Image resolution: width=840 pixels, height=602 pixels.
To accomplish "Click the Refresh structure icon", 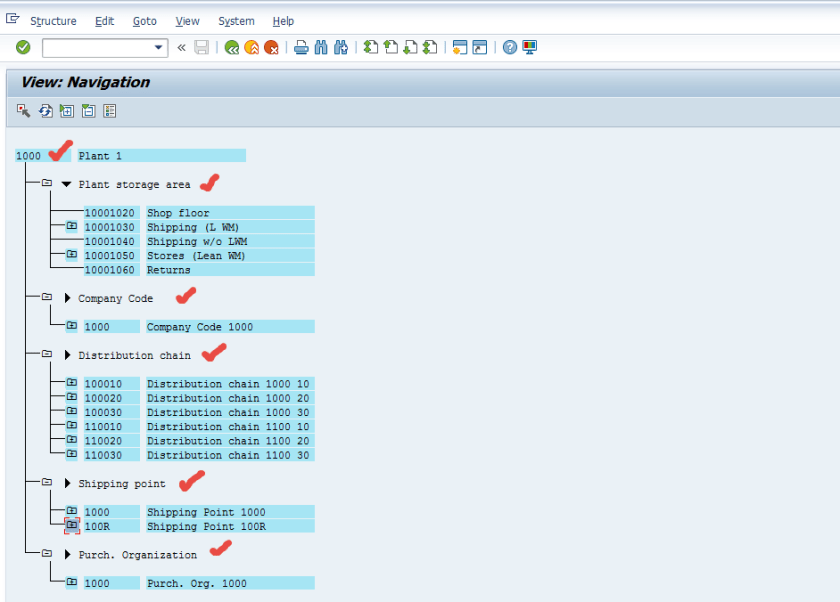I will point(46,111).
